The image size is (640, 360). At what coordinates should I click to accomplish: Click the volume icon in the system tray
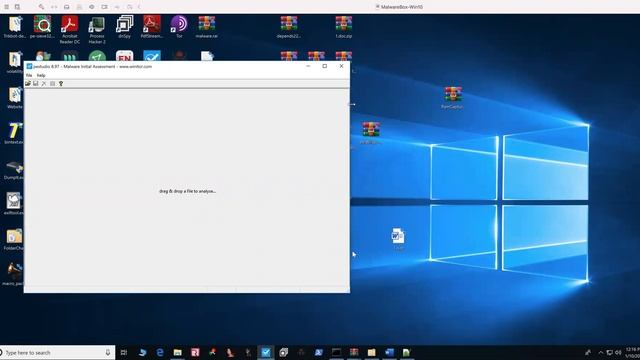(x=618, y=352)
